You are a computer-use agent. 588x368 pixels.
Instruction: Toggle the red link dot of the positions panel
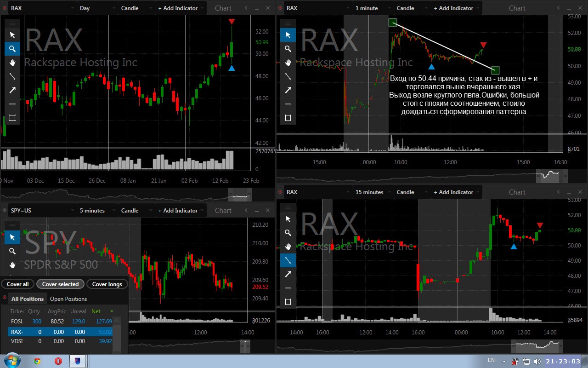pos(4,297)
